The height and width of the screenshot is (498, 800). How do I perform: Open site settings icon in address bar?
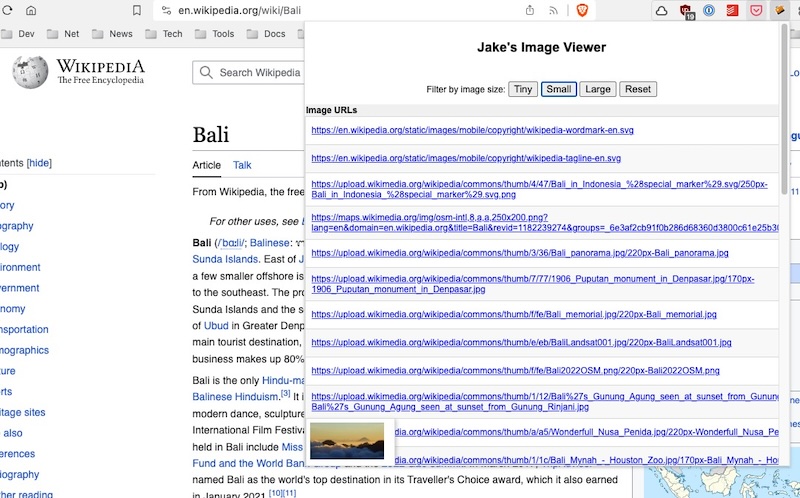coord(166,10)
